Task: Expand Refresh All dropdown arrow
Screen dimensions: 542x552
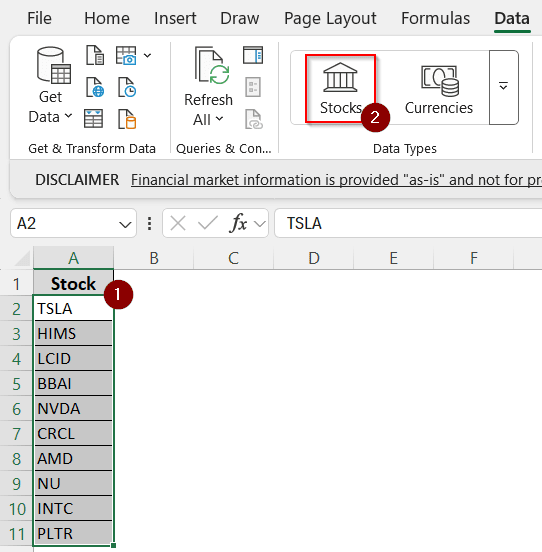Action: tap(220, 119)
